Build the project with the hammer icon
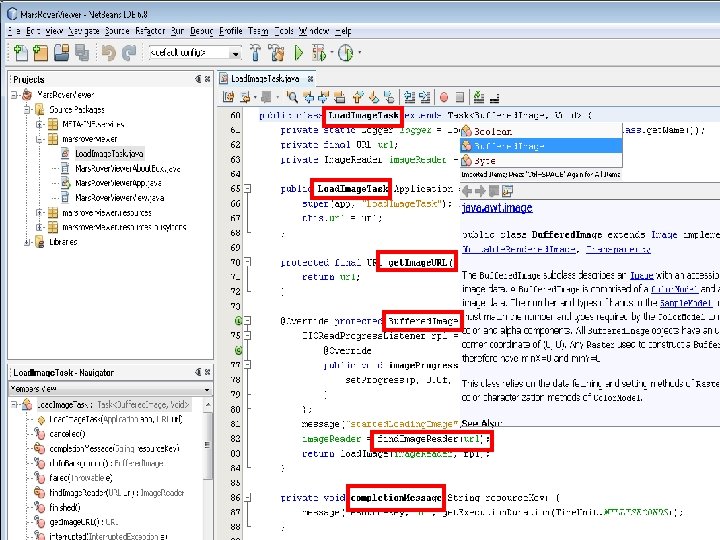720x540 pixels. pyautogui.click(x=256, y=53)
